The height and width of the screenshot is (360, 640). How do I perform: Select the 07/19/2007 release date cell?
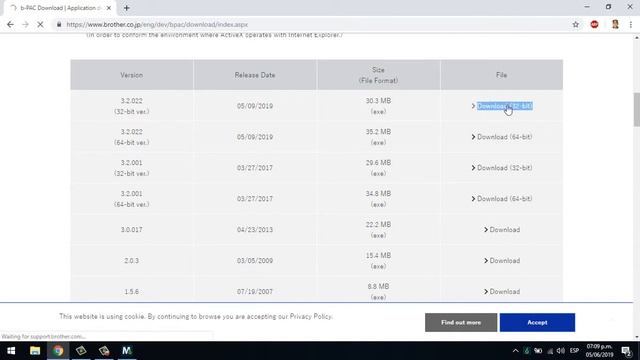click(255, 291)
